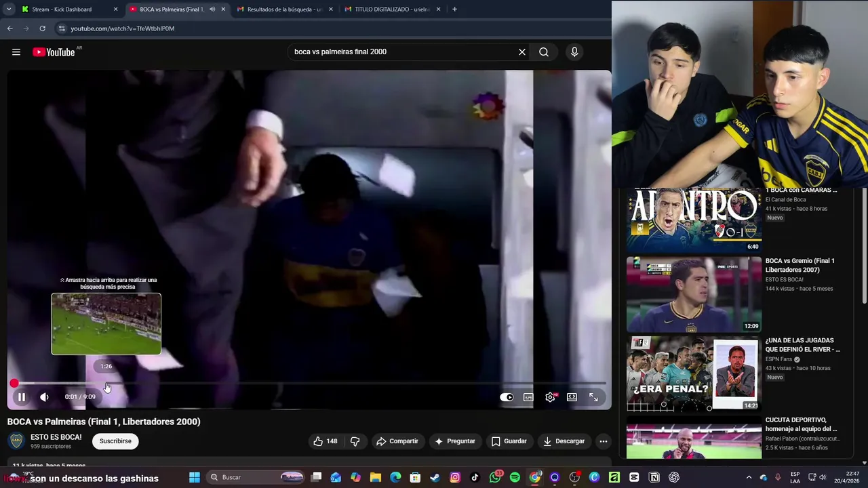Go back in browser history
This screenshot has height=488, width=868.
9,28
